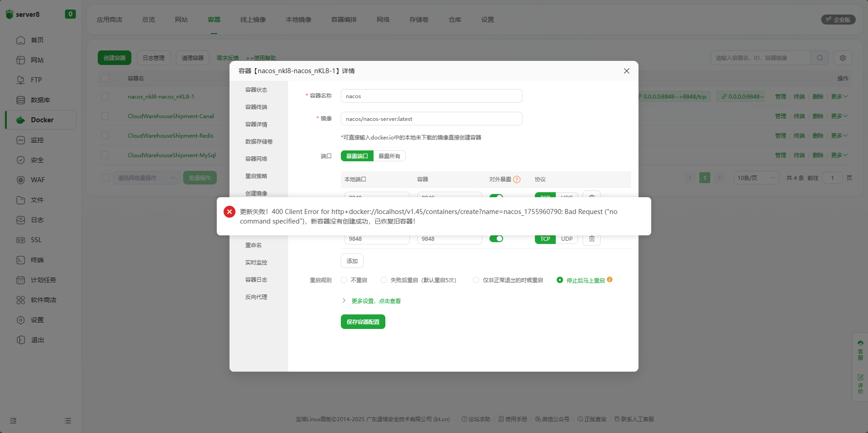Select 失败后重启 (默认重启5次) option
The width and height of the screenshot is (868, 433).
(x=384, y=280)
